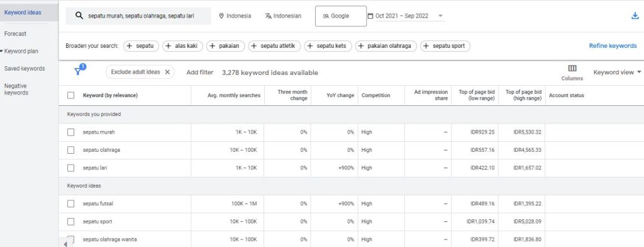The width and height of the screenshot is (644, 247).
Task: Click the calendar icon beside date range
Action: pyautogui.click(x=370, y=16)
